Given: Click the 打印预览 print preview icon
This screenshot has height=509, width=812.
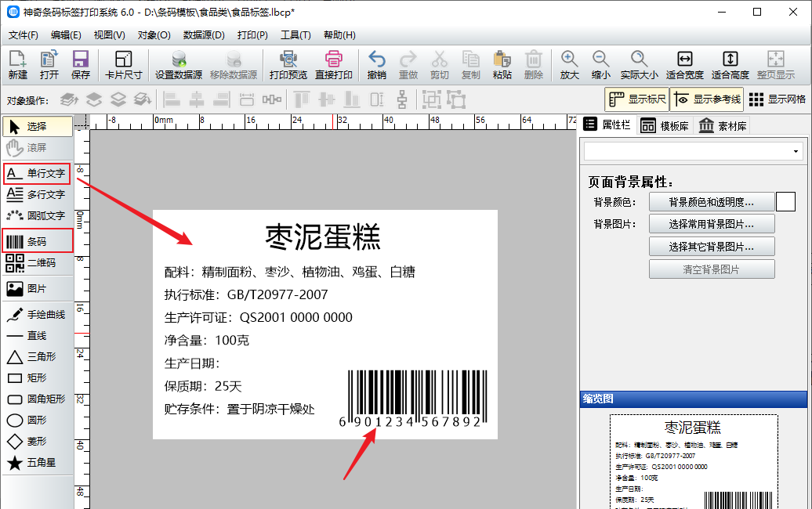Looking at the screenshot, I should 288,65.
